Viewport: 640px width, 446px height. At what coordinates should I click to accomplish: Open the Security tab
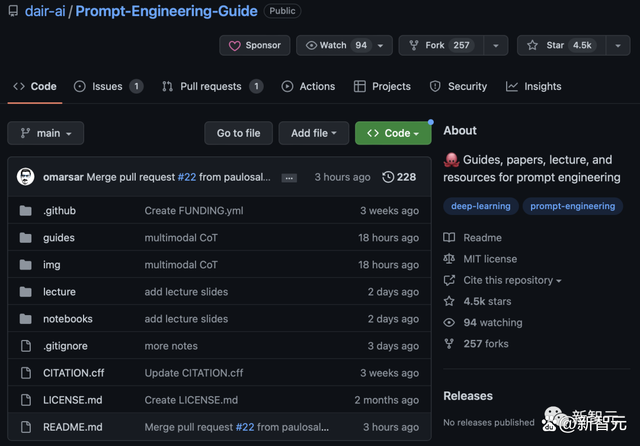pyautogui.click(x=458, y=87)
